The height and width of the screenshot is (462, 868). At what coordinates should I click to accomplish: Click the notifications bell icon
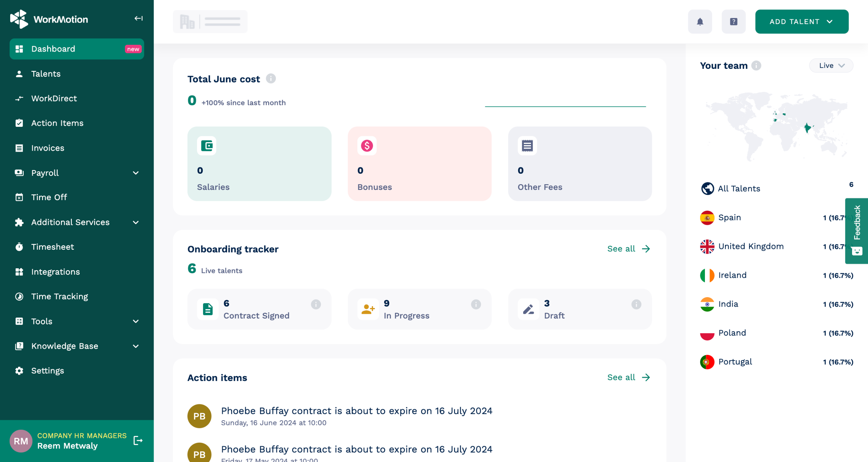pos(700,22)
